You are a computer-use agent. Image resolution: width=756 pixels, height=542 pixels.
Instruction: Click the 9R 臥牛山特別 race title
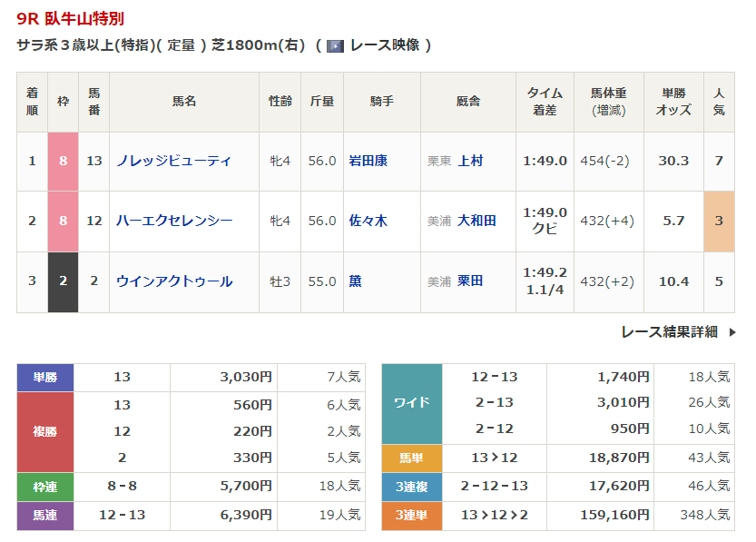71,18
